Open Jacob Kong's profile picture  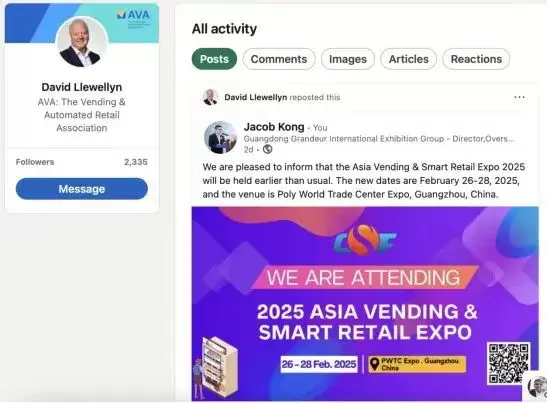click(x=220, y=137)
